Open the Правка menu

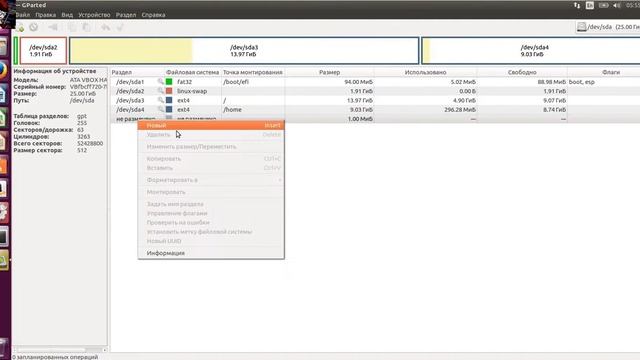pos(45,15)
